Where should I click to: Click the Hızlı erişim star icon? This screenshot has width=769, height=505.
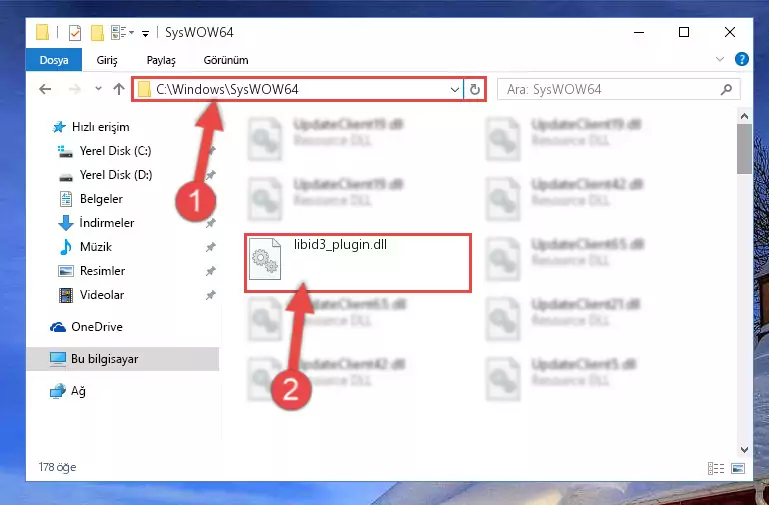point(59,127)
